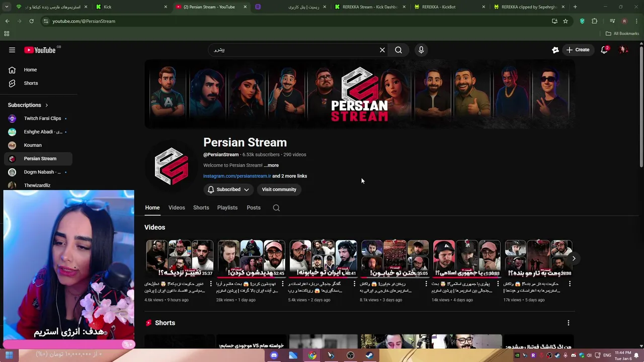Image resolution: width=644 pixels, height=362 pixels.
Task: Run the search with the magnifier button
Action: point(398,50)
